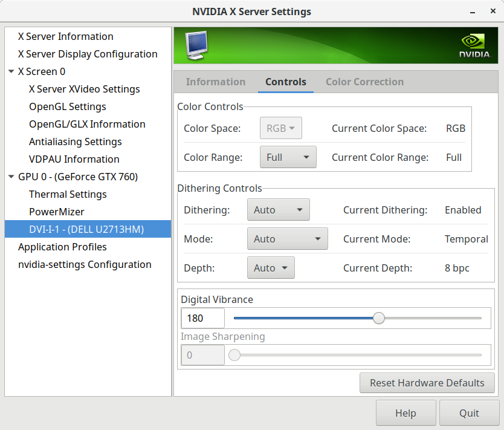Open nvidia-settings Configuration page

88,264
